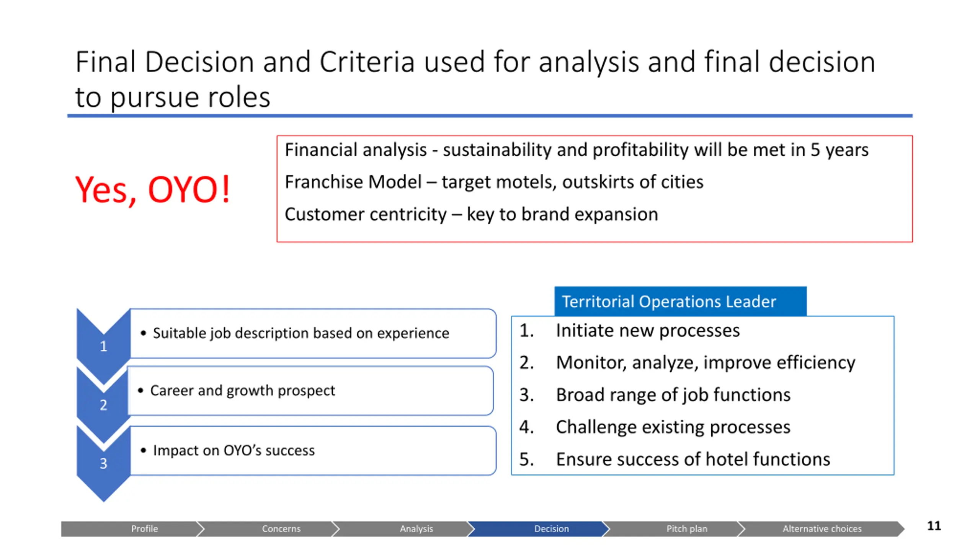The image size is (980, 551).
Task: Select the Alternative choices step
Action: click(821, 528)
